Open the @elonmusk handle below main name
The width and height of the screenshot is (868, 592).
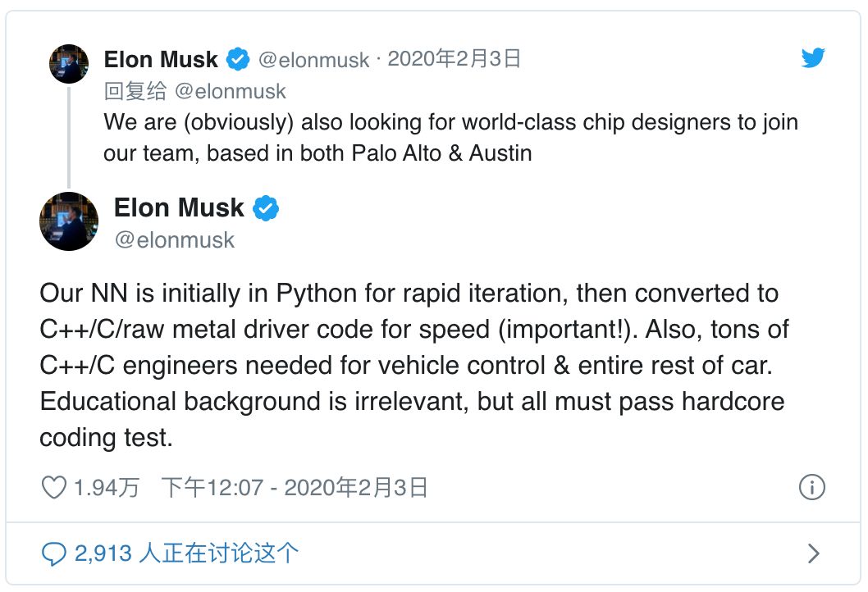click(175, 240)
